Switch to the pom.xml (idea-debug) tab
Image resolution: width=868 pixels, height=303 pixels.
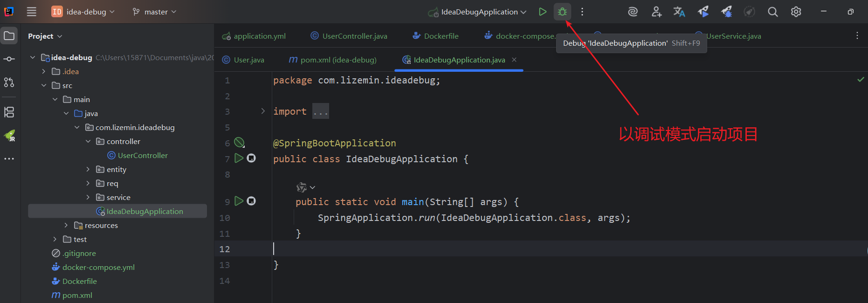click(x=338, y=60)
